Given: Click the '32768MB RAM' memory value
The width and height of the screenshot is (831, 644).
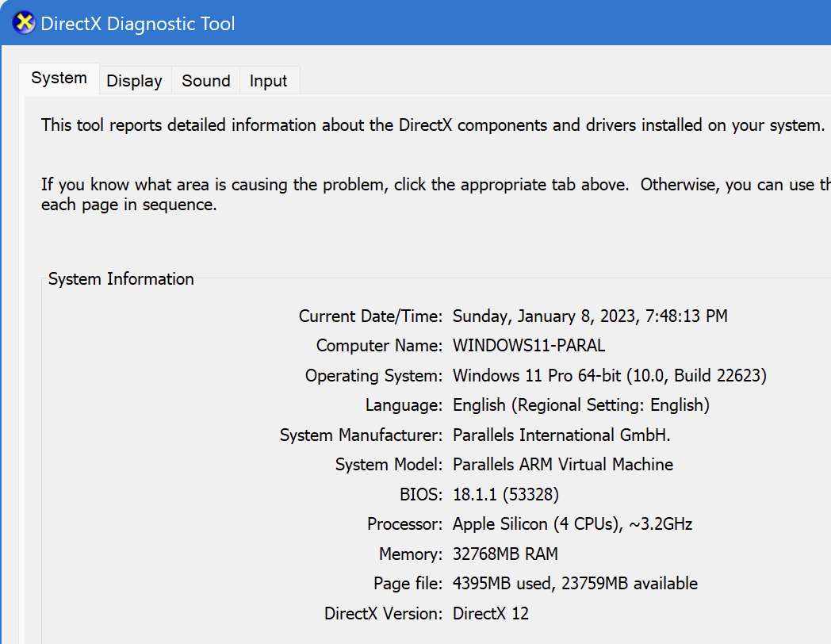Looking at the screenshot, I should (x=505, y=554).
